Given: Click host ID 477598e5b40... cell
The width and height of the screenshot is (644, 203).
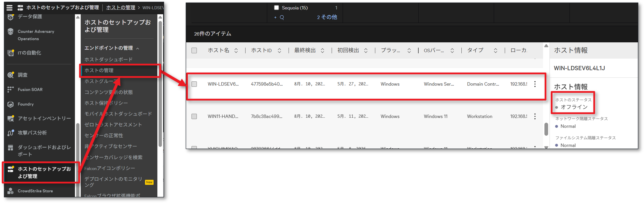Looking at the screenshot, I should click(267, 84).
